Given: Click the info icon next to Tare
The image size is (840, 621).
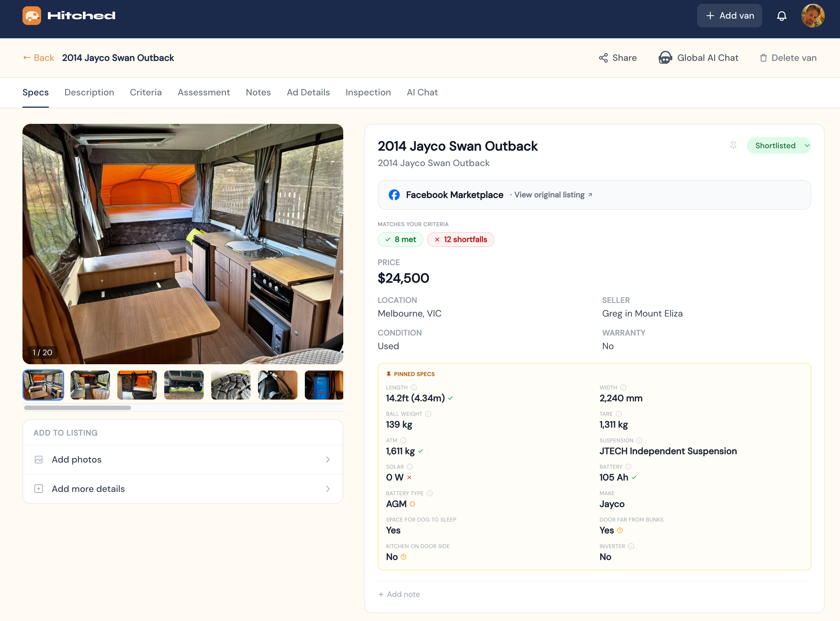Looking at the screenshot, I should 619,414.
